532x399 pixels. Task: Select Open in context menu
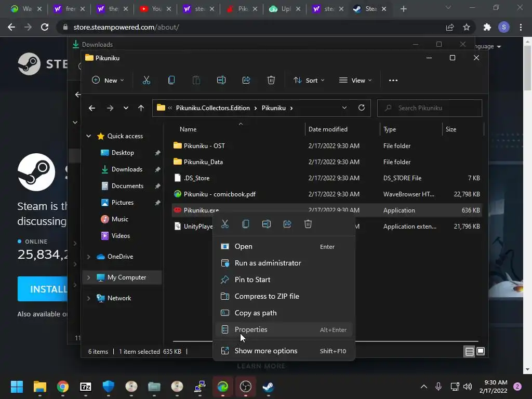(284, 247)
